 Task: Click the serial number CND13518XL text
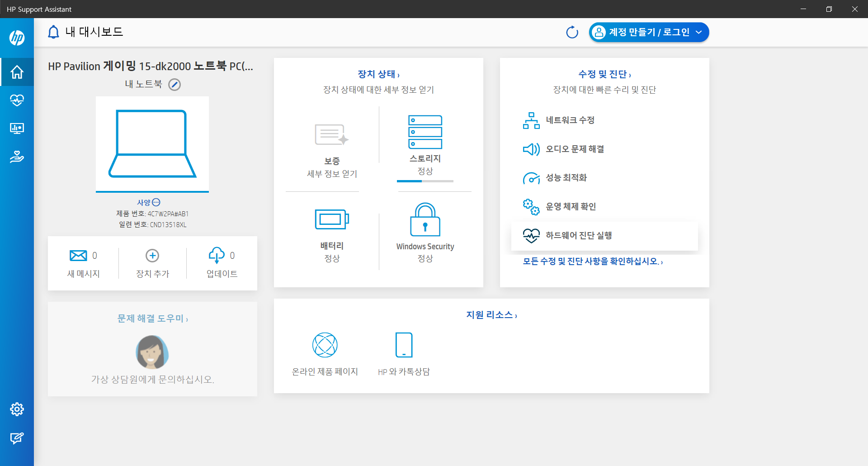click(168, 225)
